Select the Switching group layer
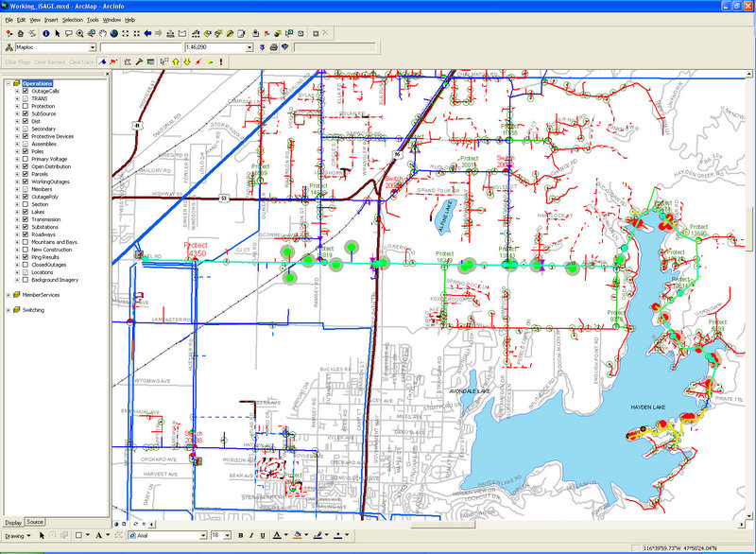Screen dimensions: 756x554 (33, 310)
